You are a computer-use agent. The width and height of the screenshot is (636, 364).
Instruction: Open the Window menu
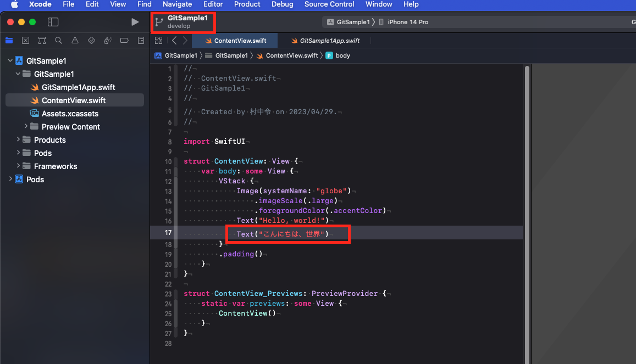(x=379, y=4)
